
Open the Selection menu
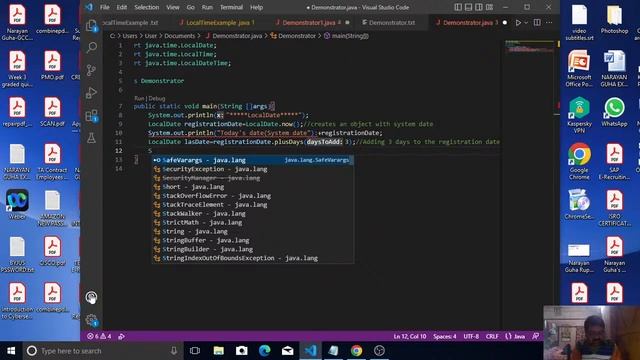coord(147,7)
